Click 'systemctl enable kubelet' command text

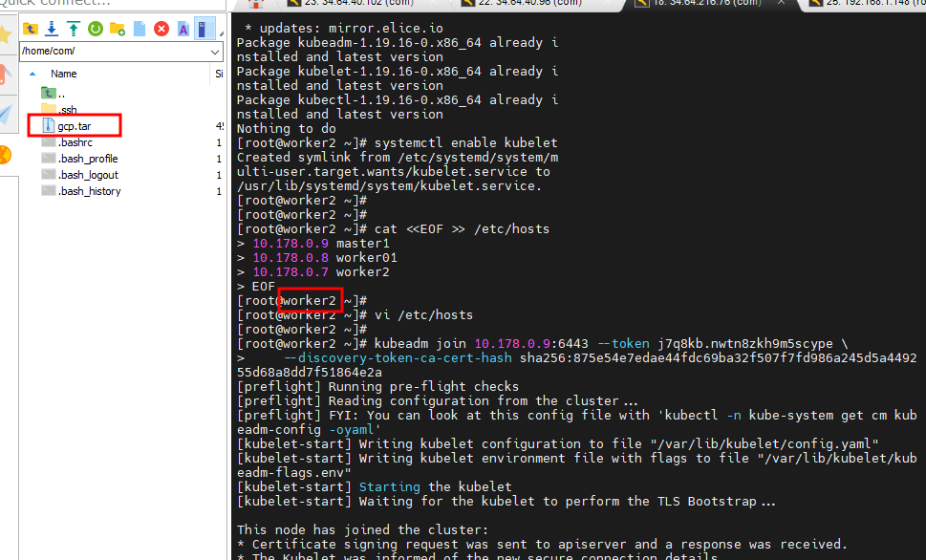(x=466, y=143)
